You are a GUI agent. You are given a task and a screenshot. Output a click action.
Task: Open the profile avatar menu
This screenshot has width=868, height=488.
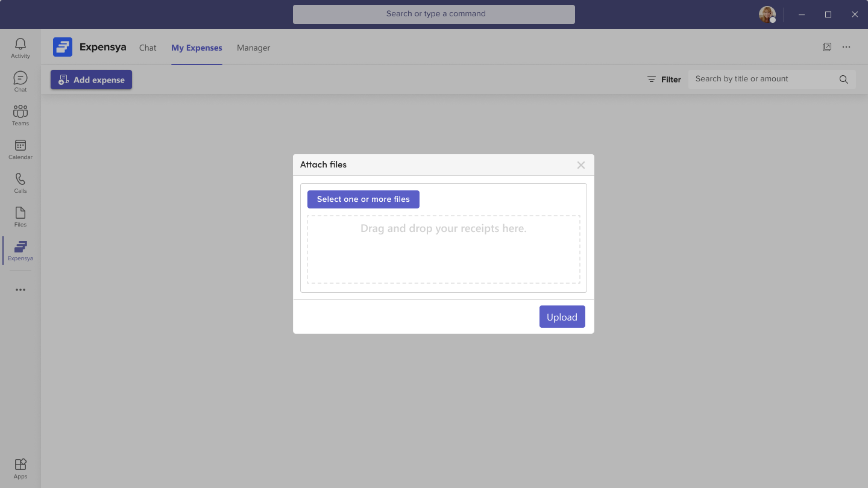click(x=767, y=14)
